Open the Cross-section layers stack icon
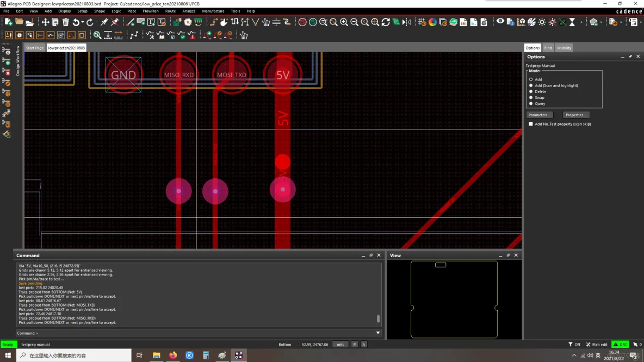The width and height of the screenshot is (644, 362). (x=454, y=22)
